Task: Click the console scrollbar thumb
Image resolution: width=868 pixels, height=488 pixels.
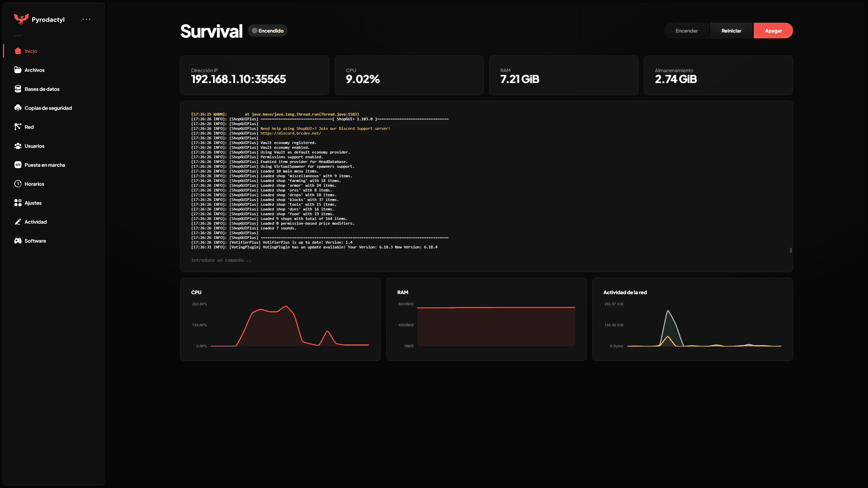Action: [791, 250]
